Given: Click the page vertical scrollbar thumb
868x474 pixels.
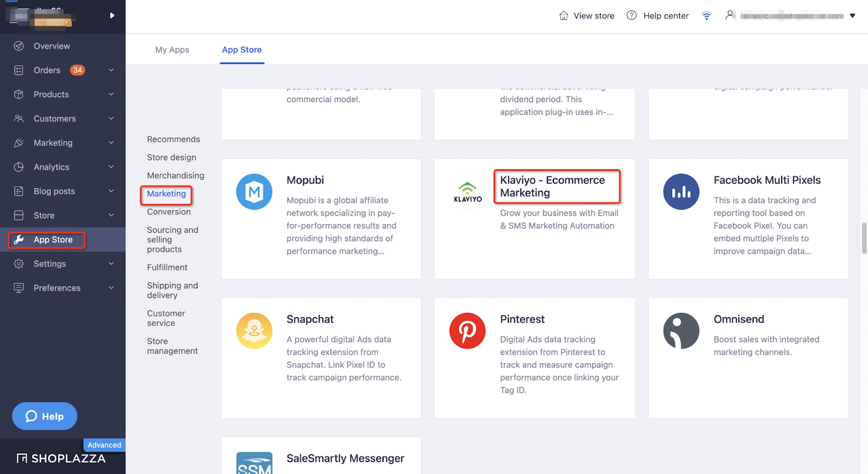Looking at the screenshot, I should pyautogui.click(x=864, y=238).
